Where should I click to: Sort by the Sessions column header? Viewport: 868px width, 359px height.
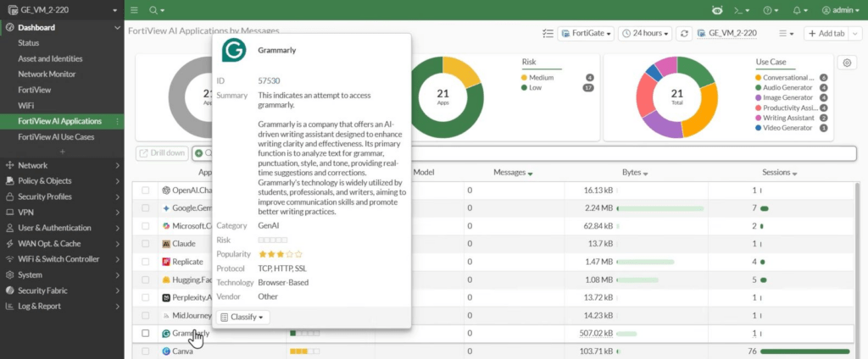coord(780,173)
